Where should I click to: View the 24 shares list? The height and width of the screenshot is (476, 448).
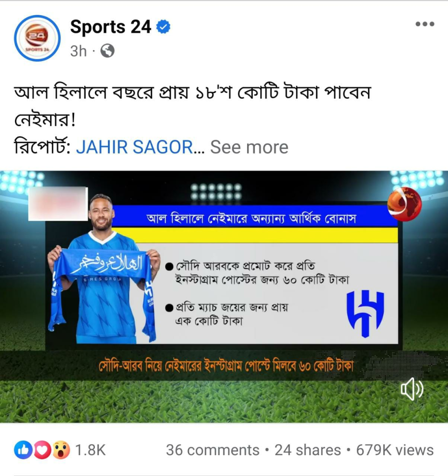pyautogui.click(x=308, y=450)
